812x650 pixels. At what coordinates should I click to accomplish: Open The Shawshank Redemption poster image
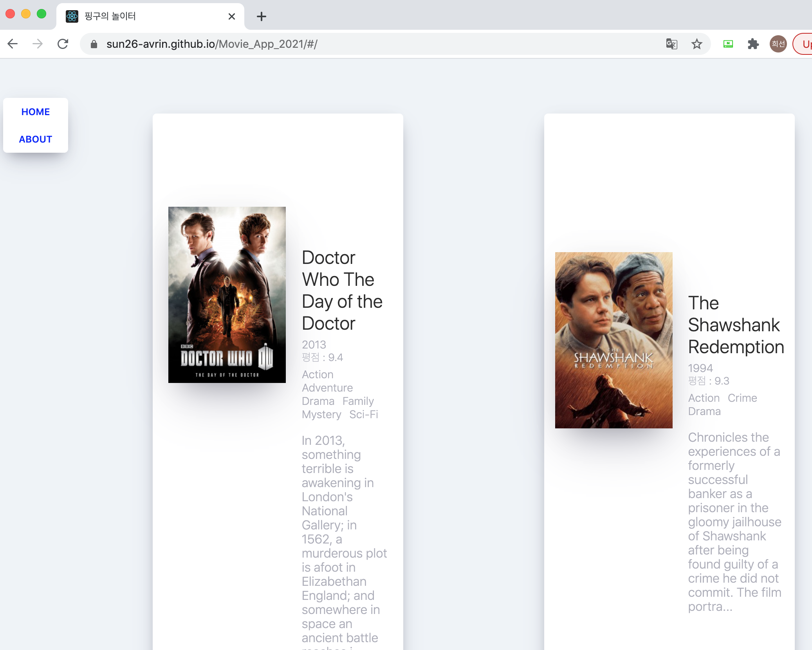[614, 340]
